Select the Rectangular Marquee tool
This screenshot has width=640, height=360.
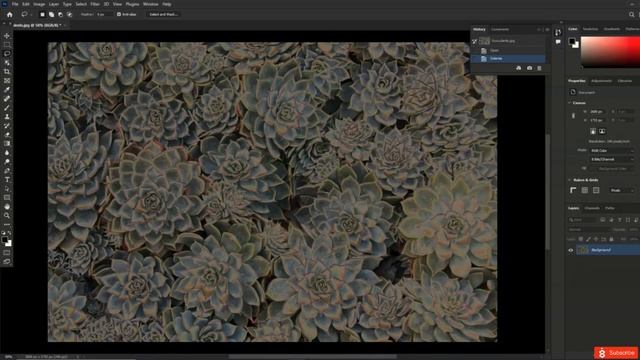[7, 45]
